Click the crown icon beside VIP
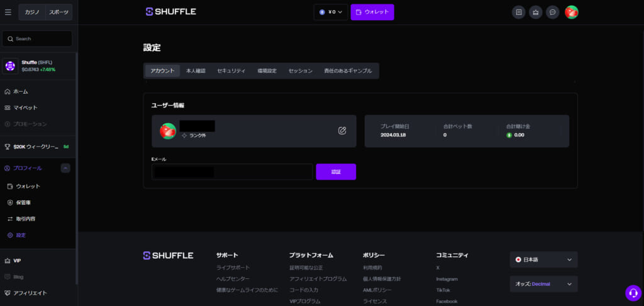This screenshot has width=644, height=306. pyautogui.click(x=7, y=261)
